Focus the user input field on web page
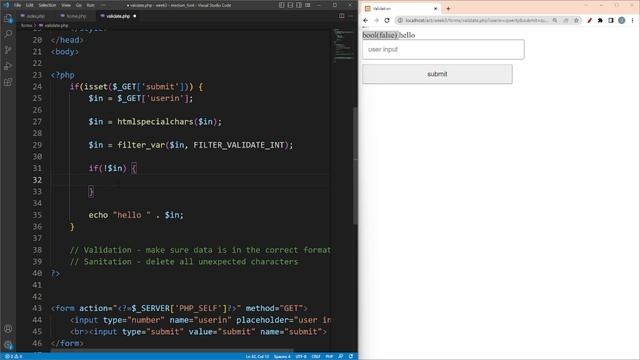The image size is (640, 360). [443, 49]
